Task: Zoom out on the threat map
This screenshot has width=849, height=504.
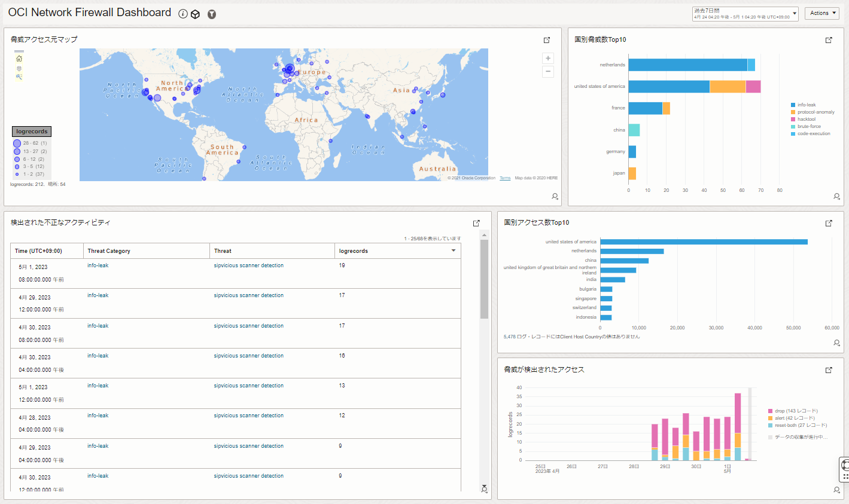Action: [x=547, y=72]
